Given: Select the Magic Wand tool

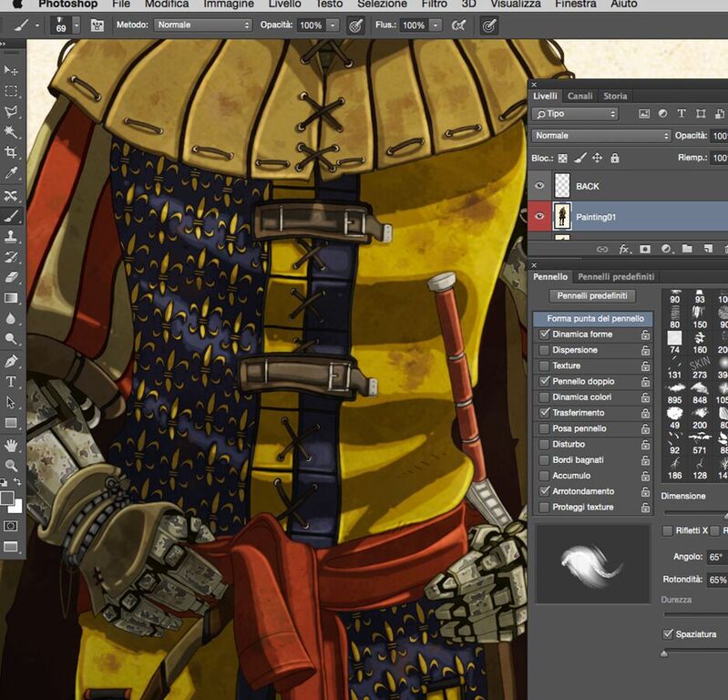Looking at the screenshot, I should click(12, 132).
